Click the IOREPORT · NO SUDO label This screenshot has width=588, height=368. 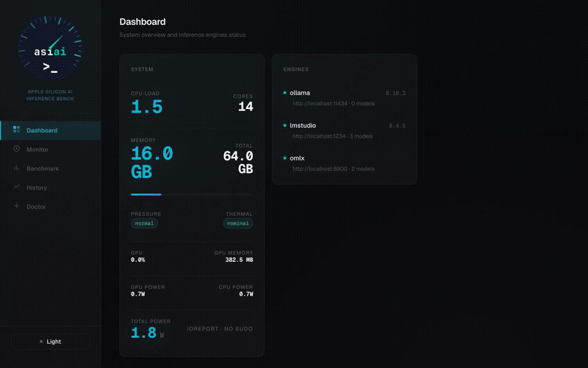pyautogui.click(x=220, y=329)
